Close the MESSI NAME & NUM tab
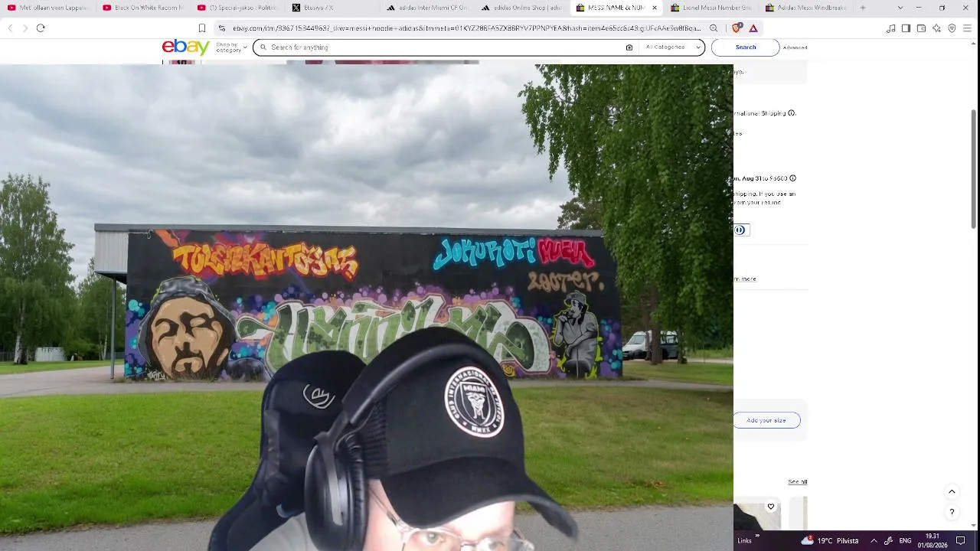Viewport: 980px width, 551px height. (655, 8)
